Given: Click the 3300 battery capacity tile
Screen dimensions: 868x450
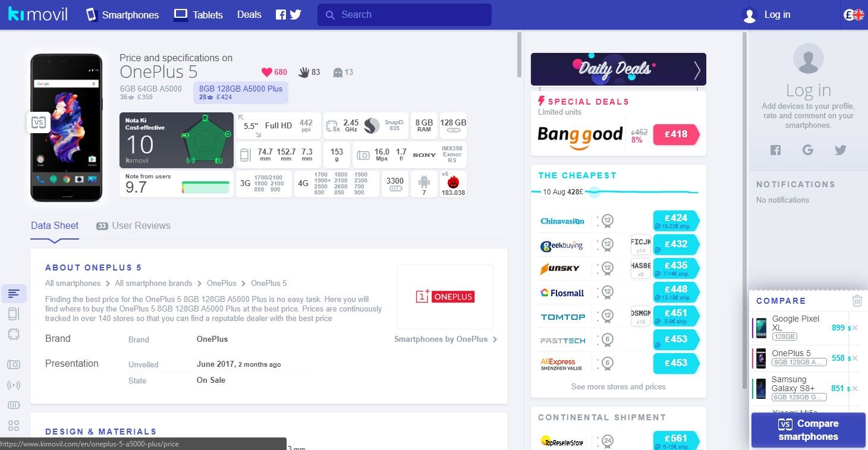Looking at the screenshot, I should tap(395, 184).
